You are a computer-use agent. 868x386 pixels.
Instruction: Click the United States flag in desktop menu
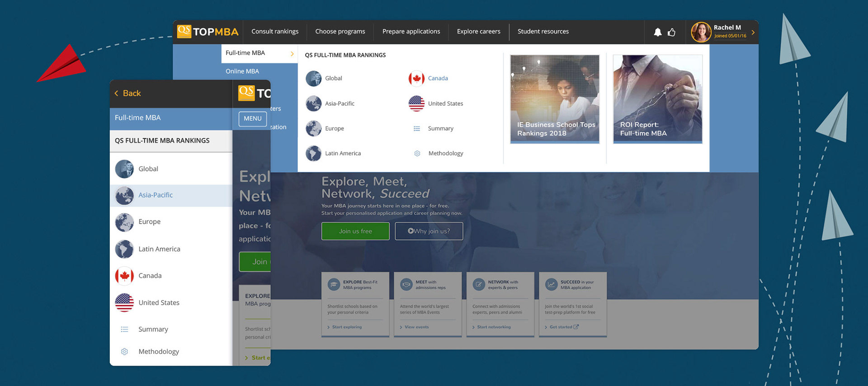(416, 104)
